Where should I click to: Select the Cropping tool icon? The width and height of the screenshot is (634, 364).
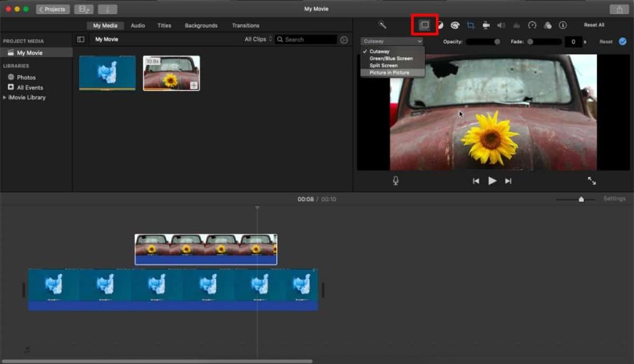coord(471,25)
